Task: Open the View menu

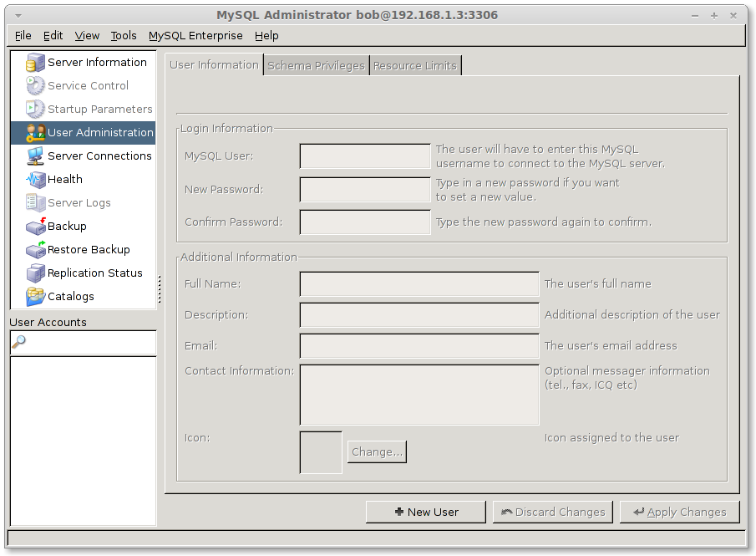Action: coord(87,36)
